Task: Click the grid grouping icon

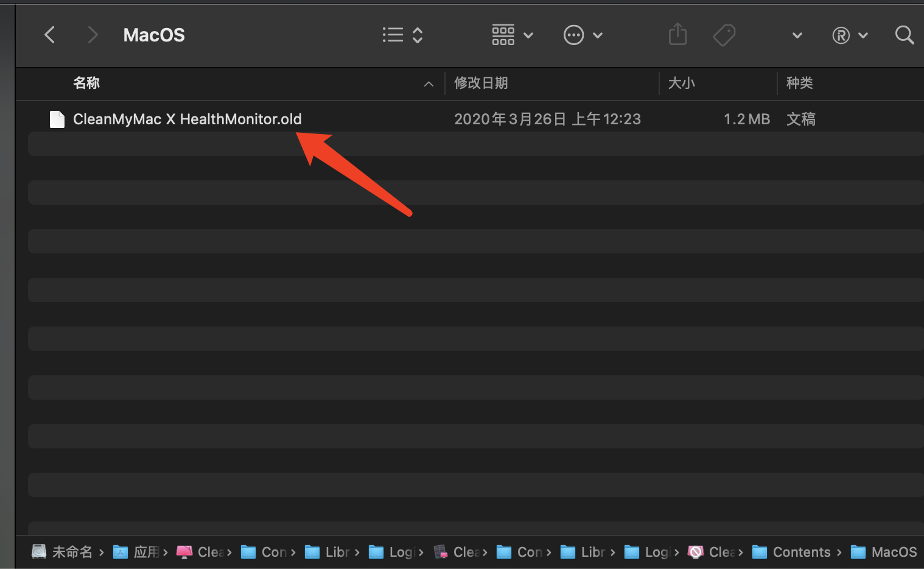Action: [x=503, y=35]
